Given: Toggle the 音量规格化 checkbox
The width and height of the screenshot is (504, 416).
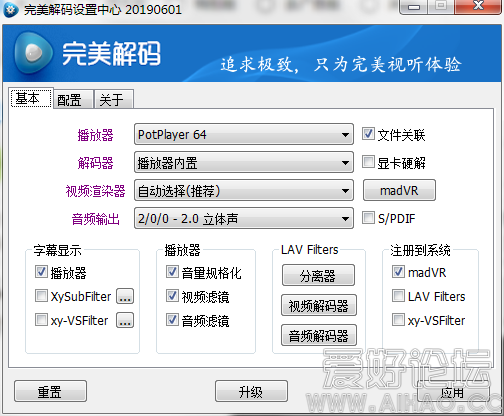Looking at the screenshot, I should pos(172,272).
